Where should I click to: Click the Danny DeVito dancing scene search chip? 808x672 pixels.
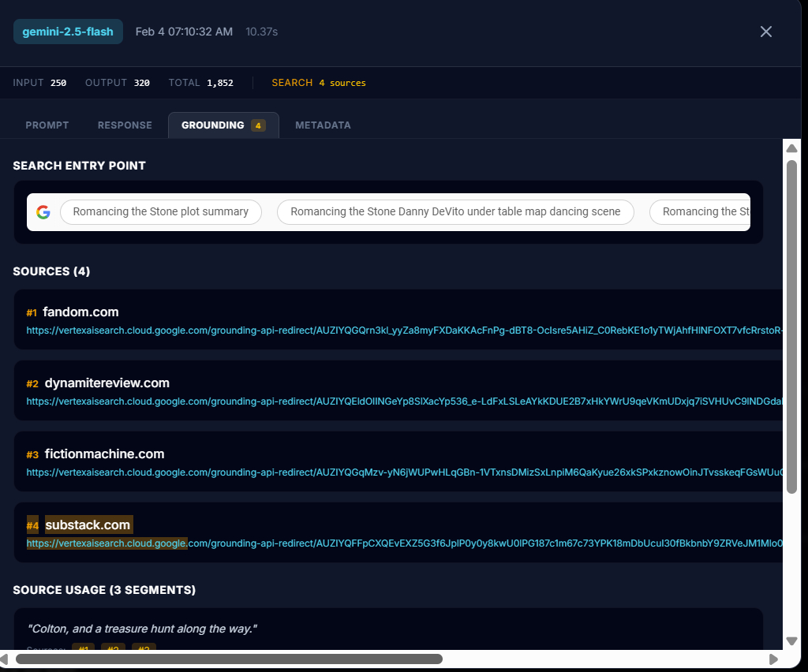coord(455,212)
